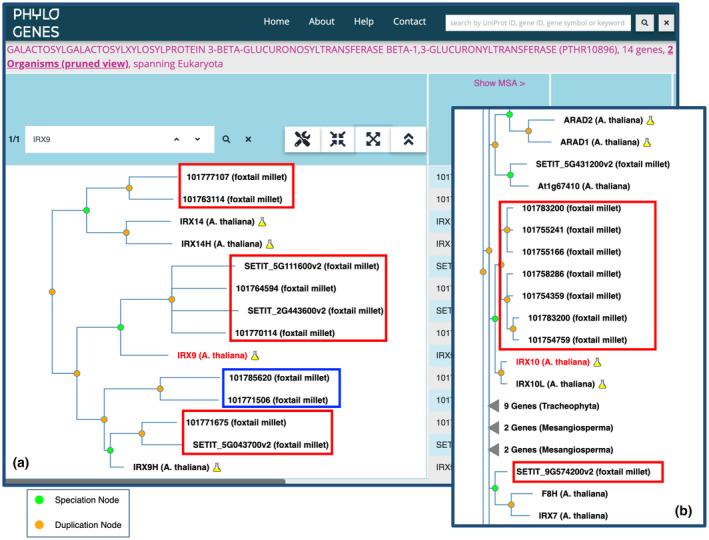Go to next match with down chevron
The image size is (709, 540).
pyautogui.click(x=197, y=140)
